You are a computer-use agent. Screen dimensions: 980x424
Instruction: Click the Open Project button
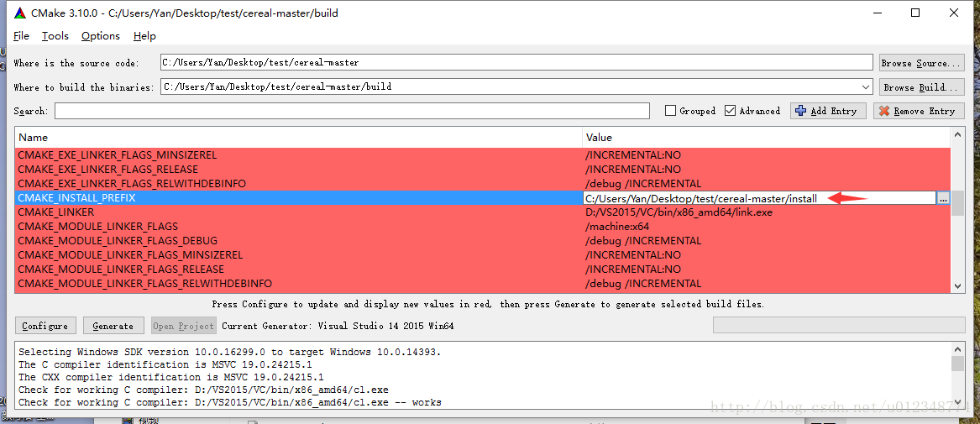tap(184, 325)
